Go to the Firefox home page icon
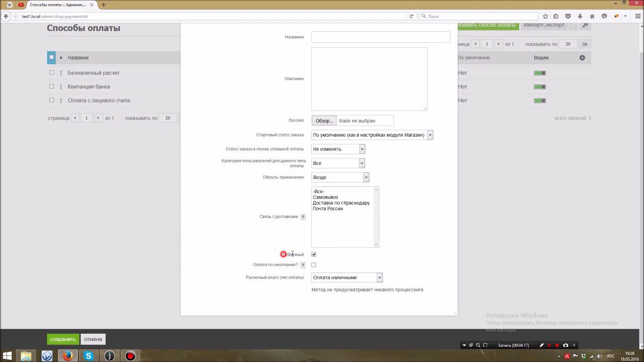This screenshot has width=644, height=362. [x=592, y=16]
